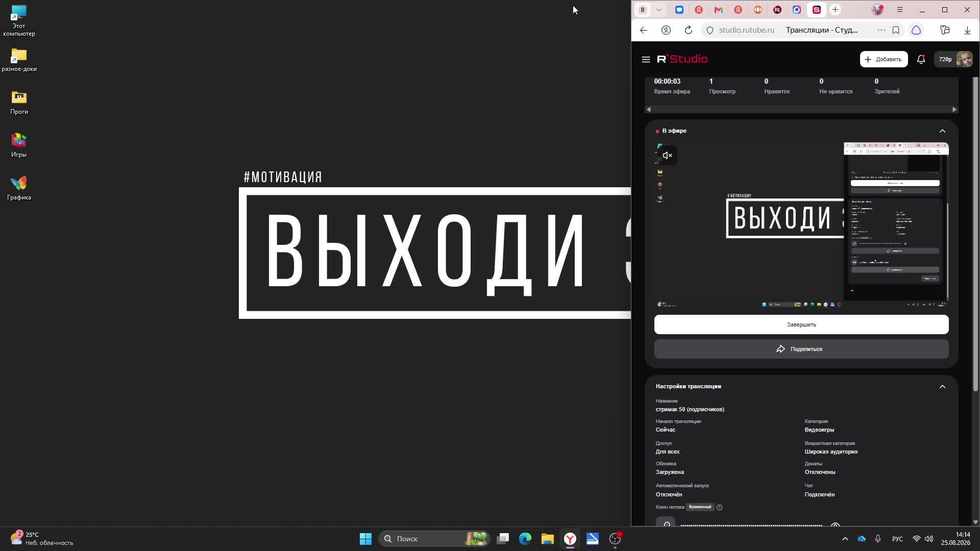Viewport: 980px width, 551px height.
Task: Unmute the live stream preview sound
Action: tap(667, 155)
